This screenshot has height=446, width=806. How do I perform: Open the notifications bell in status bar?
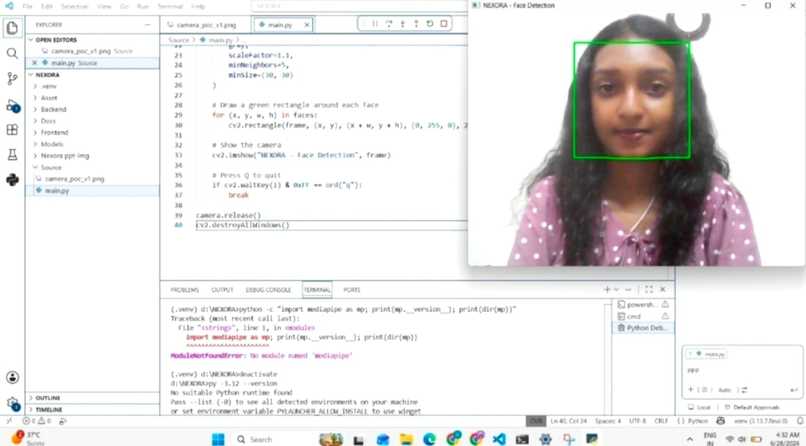click(x=800, y=421)
